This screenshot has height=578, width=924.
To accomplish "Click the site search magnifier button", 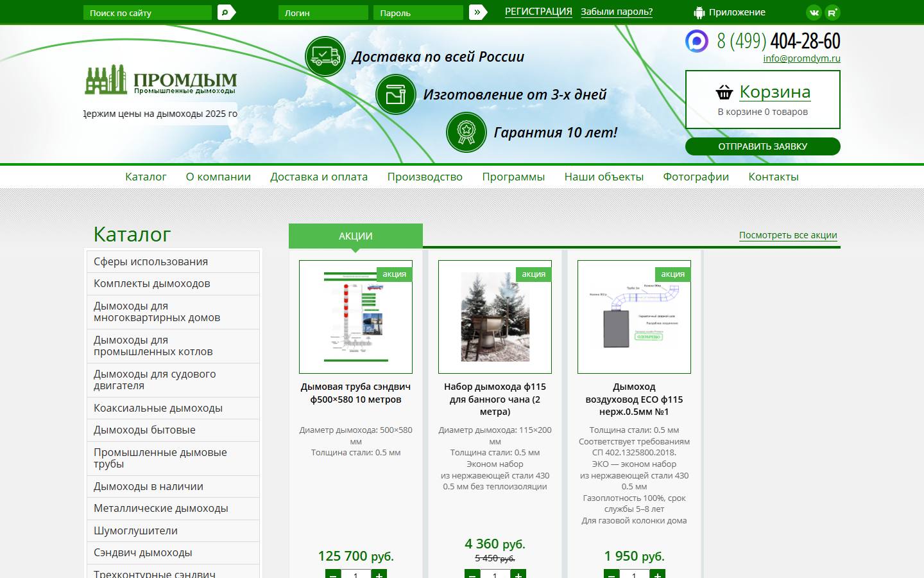I will 227,12.
